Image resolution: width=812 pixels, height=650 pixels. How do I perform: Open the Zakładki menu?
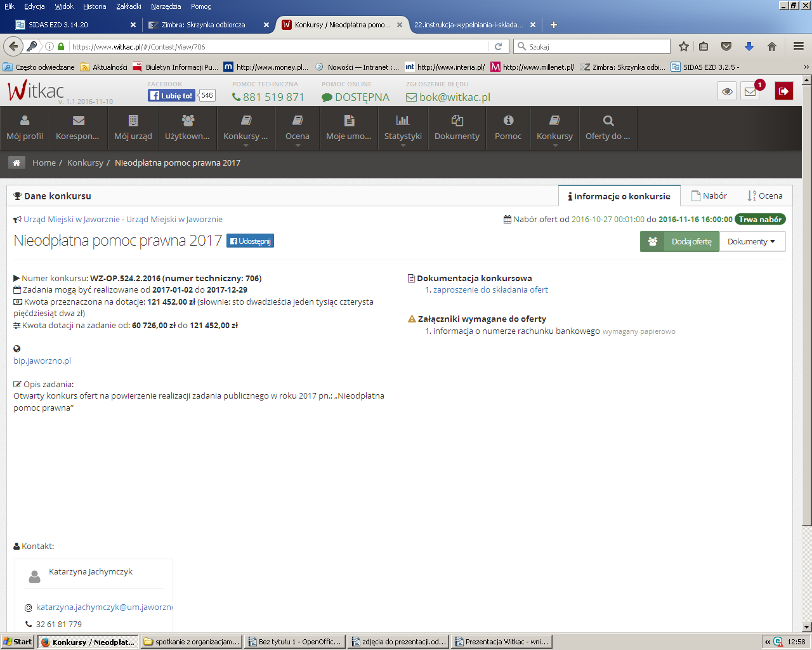(x=129, y=6)
